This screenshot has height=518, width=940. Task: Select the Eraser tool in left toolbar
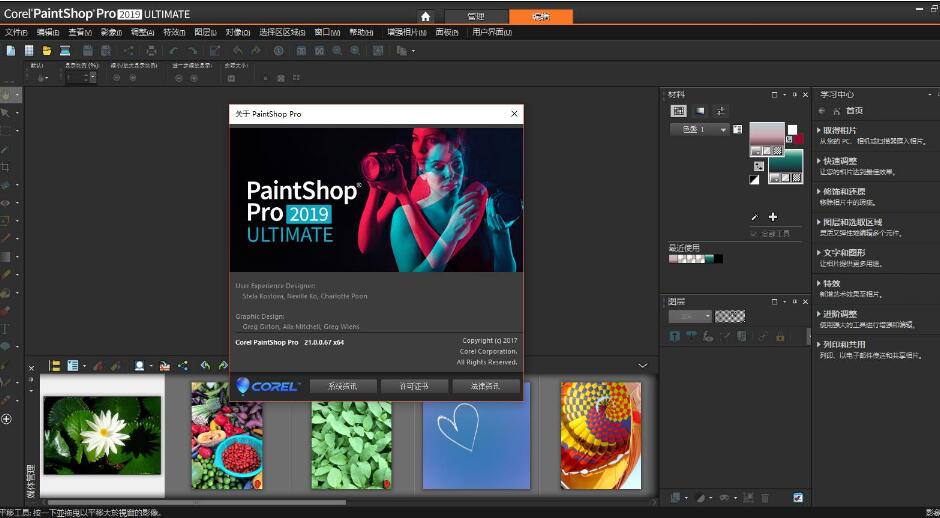pyautogui.click(x=6, y=275)
